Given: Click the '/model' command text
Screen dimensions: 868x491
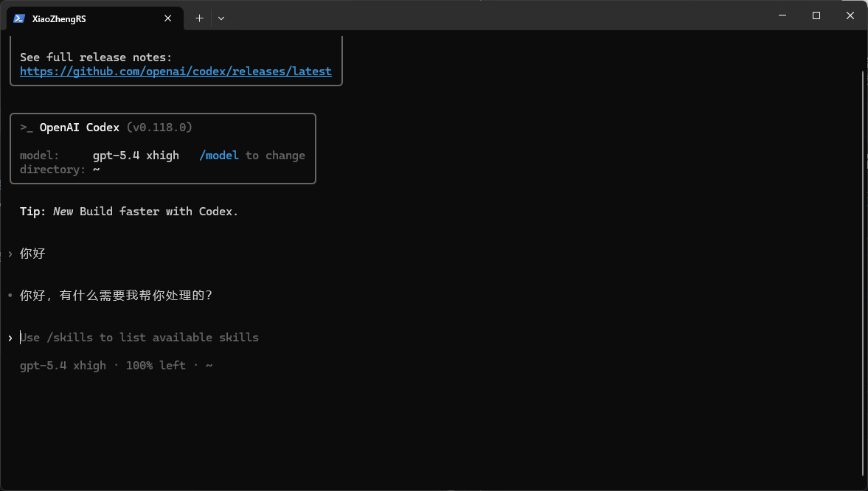Looking at the screenshot, I should (219, 156).
